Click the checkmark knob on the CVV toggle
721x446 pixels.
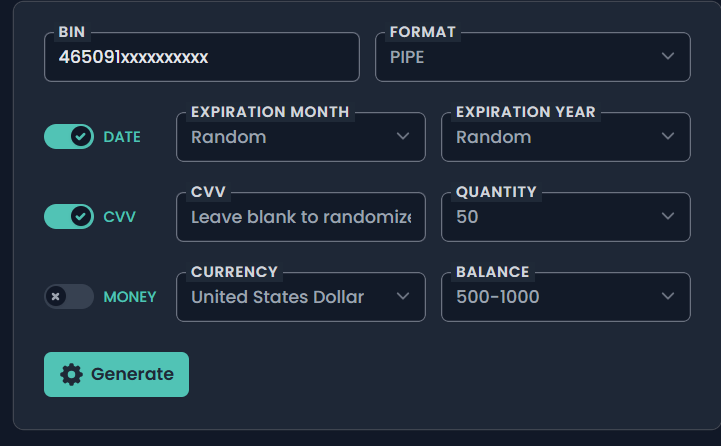pos(81,216)
